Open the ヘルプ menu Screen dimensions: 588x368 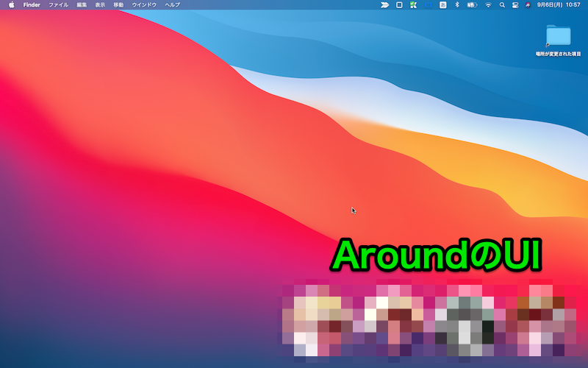click(173, 5)
